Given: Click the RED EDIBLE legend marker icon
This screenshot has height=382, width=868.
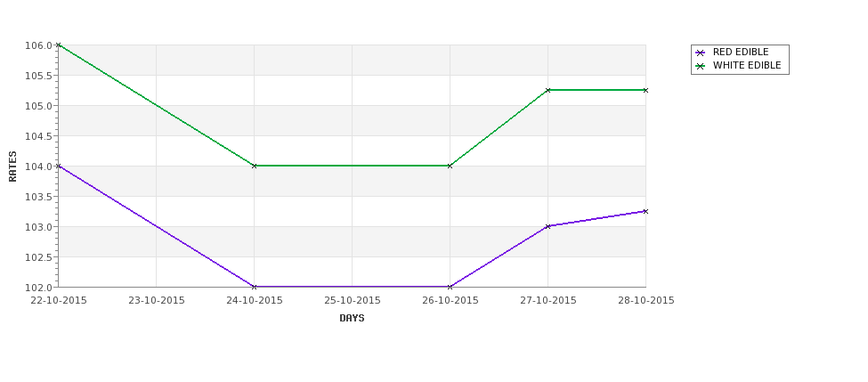Looking at the screenshot, I should coord(701,53).
